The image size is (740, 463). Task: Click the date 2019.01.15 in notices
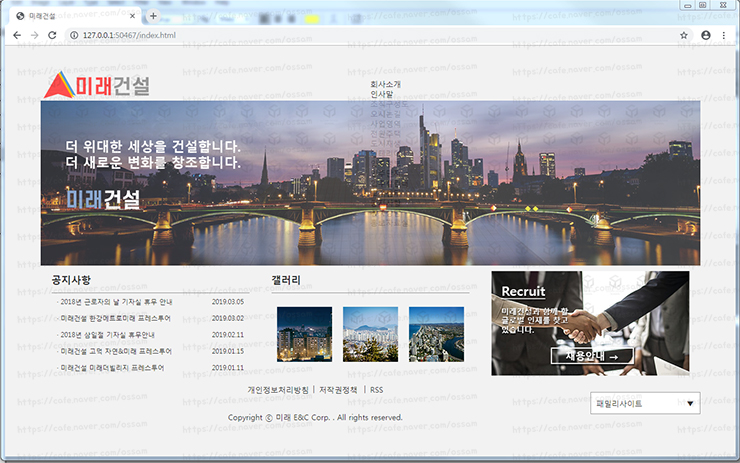[x=228, y=351]
